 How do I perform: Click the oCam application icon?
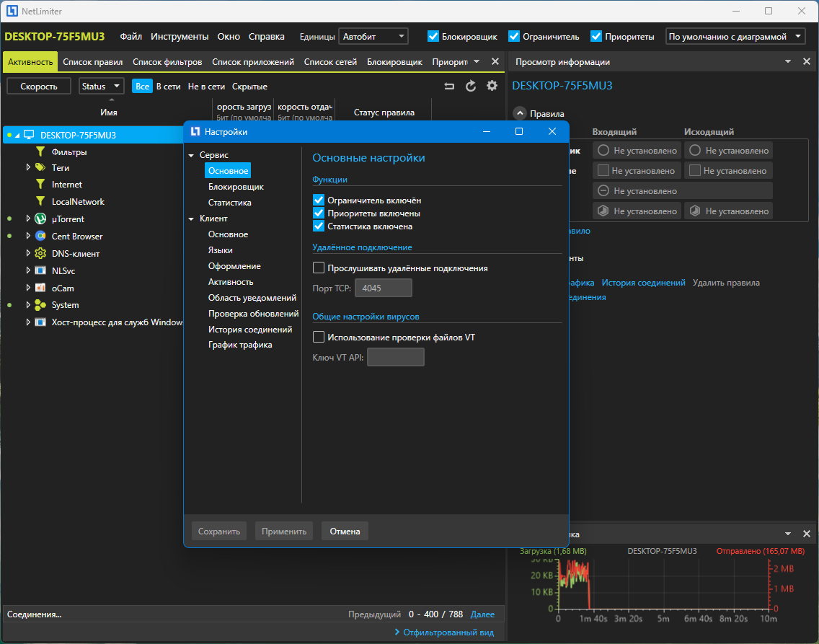point(40,288)
